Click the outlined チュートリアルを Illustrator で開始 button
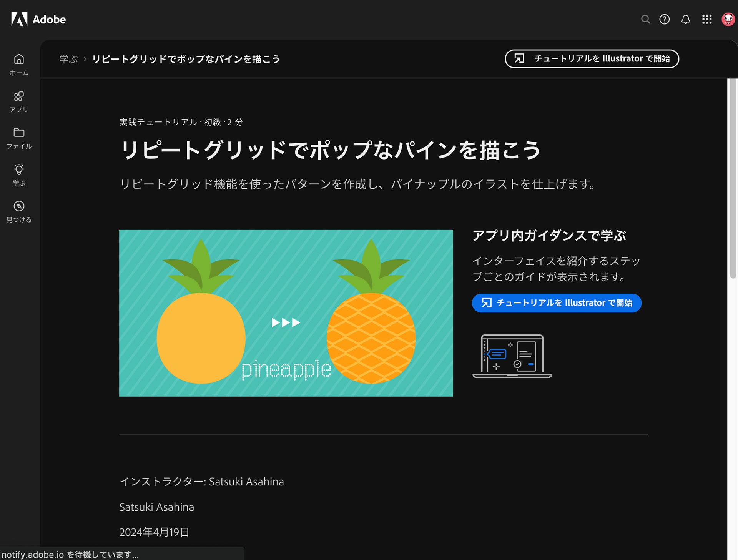Viewport: 738px width, 560px height. point(592,59)
